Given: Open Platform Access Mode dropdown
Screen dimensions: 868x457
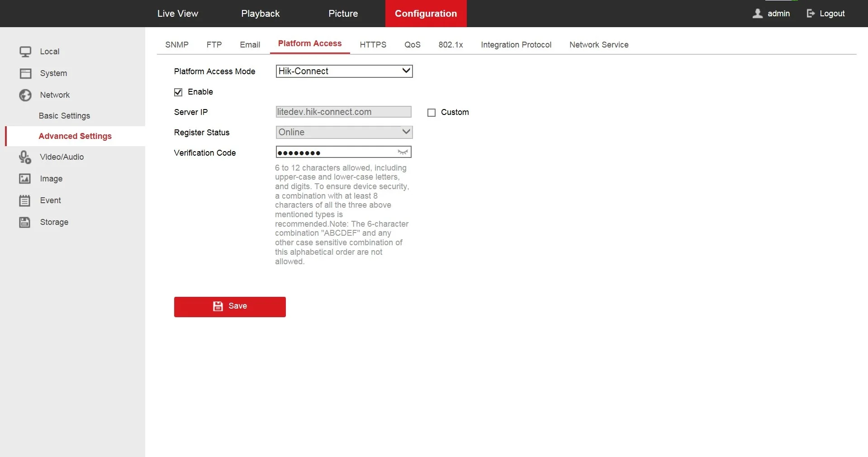Looking at the screenshot, I should point(344,71).
